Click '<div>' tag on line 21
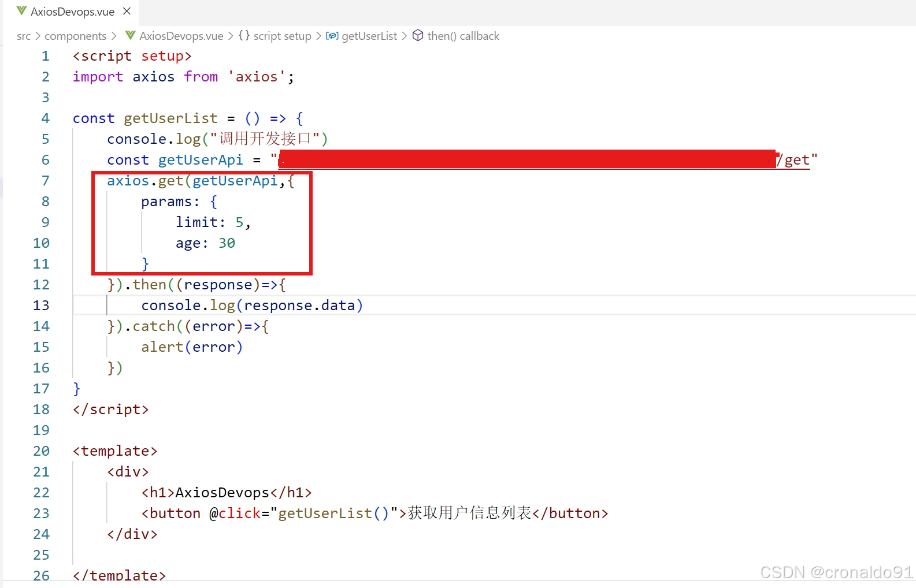The width and height of the screenshot is (916, 588). pos(128,472)
